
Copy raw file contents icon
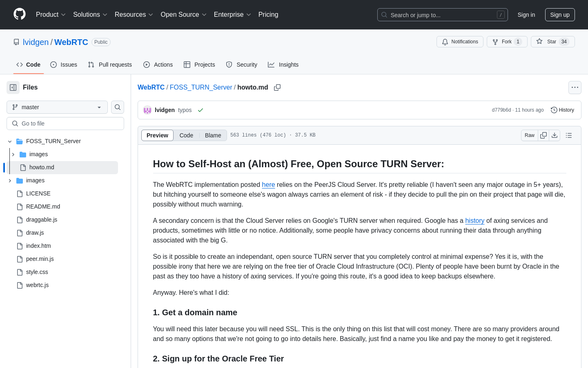click(x=543, y=135)
